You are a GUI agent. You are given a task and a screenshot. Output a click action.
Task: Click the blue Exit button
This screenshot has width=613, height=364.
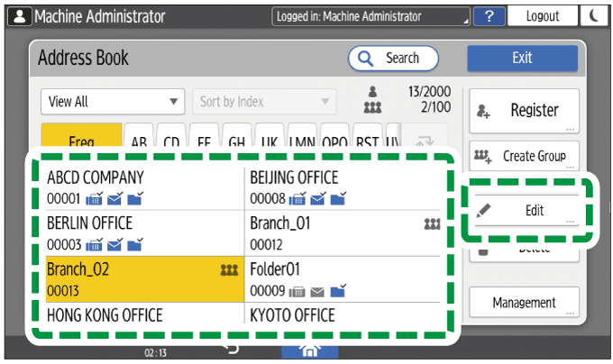(522, 58)
